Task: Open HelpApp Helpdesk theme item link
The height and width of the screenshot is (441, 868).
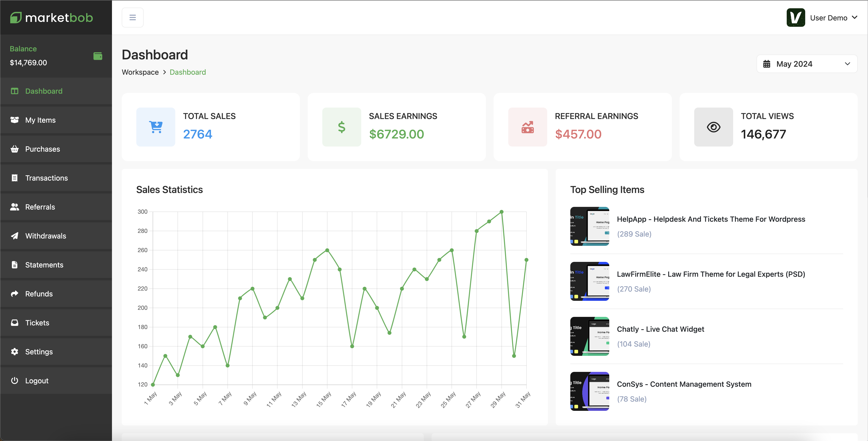Action: pyautogui.click(x=711, y=219)
